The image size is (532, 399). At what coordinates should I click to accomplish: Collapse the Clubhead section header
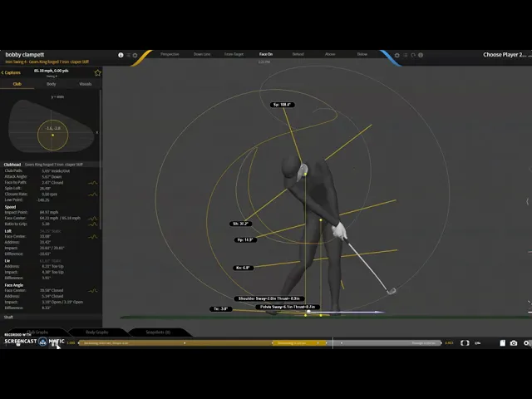pos(51,165)
